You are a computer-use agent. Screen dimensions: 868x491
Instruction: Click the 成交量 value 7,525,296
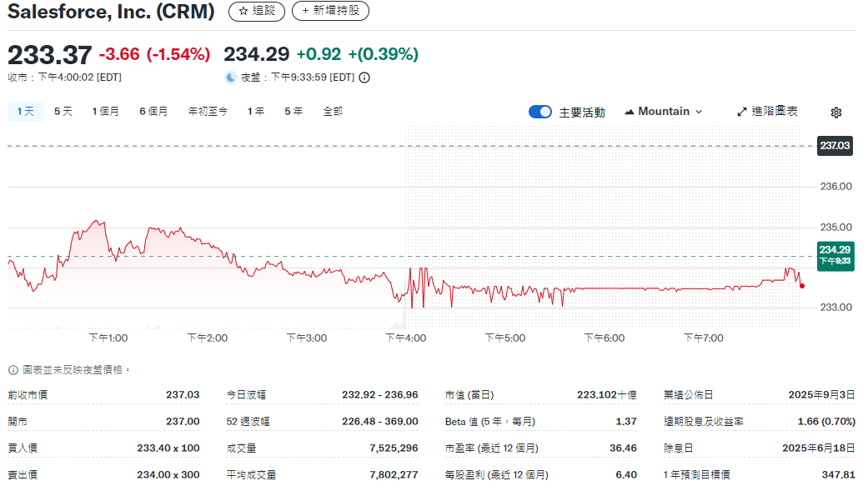[x=394, y=448]
